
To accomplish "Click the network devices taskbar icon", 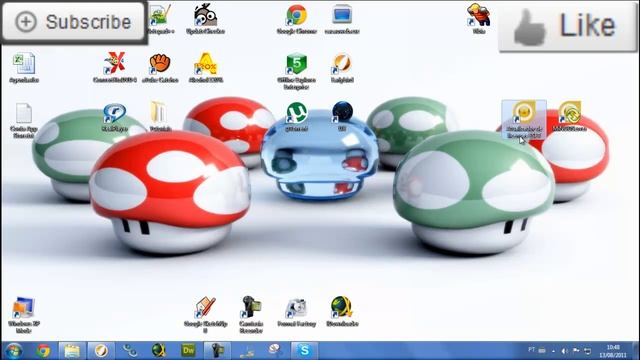I will click(247, 351).
